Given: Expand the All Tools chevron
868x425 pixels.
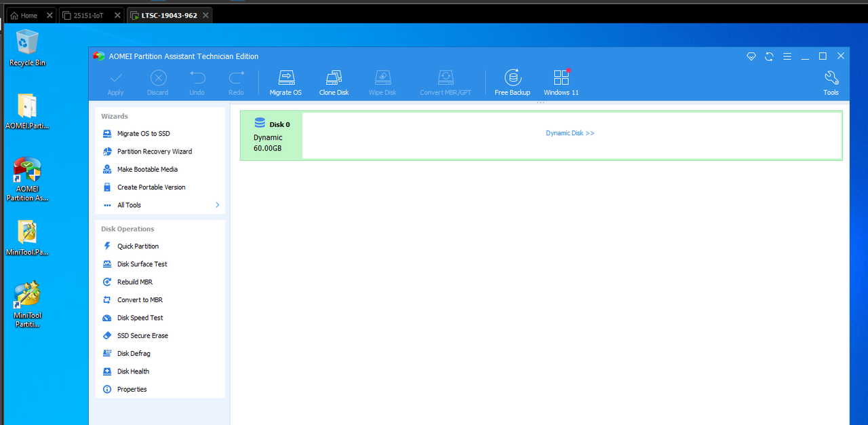Looking at the screenshot, I should (x=218, y=205).
